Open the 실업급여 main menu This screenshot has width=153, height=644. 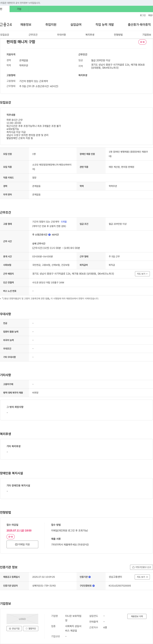[76, 24]
